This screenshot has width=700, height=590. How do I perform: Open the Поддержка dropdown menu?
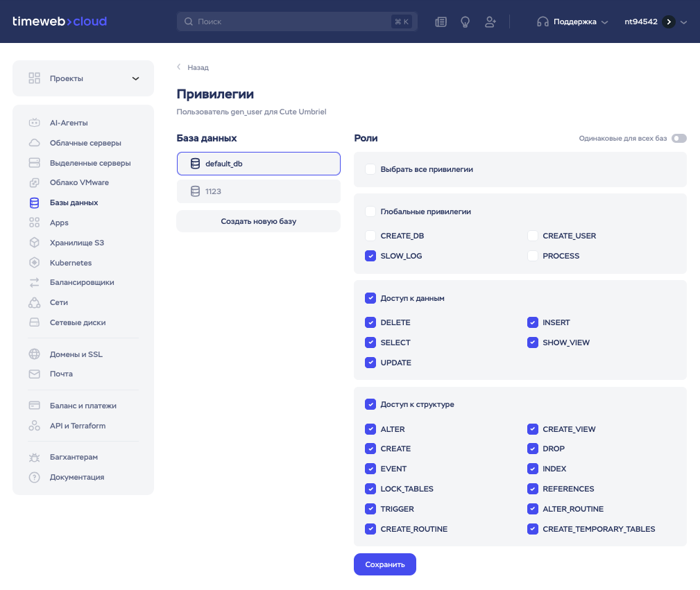point(573,21)
